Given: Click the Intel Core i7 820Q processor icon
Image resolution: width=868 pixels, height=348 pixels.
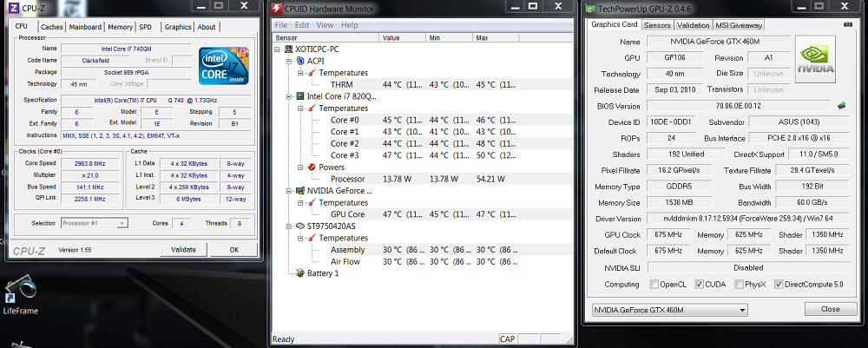Looking at the screenshot, I should pyautogui.click(x=300, y=96).
